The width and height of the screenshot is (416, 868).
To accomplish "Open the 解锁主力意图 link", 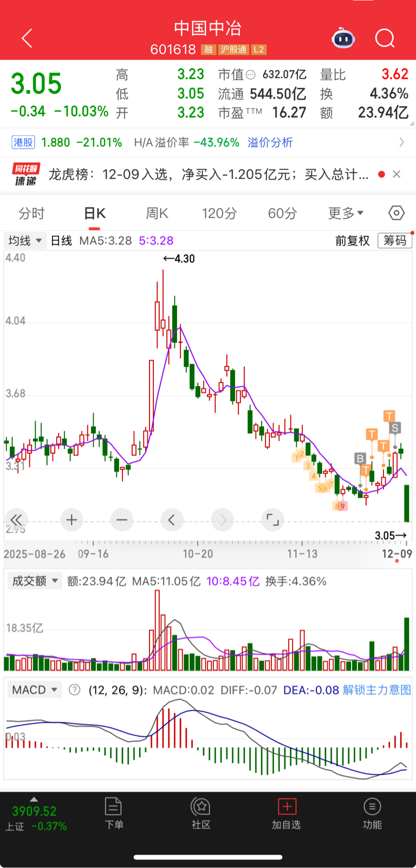I will [x=377, y=690].
